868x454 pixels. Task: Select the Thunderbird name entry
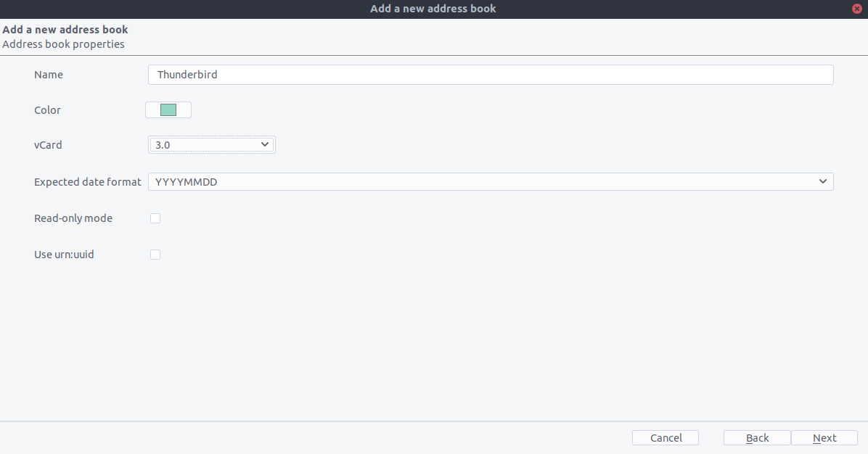490,74
